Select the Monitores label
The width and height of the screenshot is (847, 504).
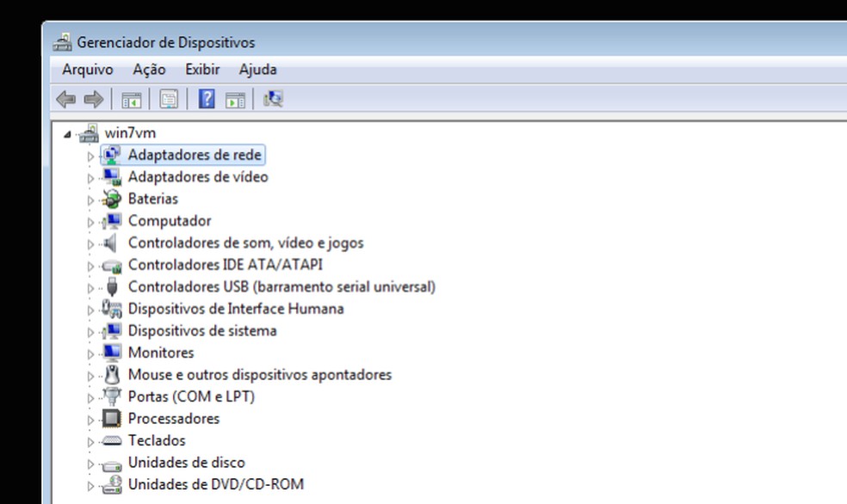point(161,353)
